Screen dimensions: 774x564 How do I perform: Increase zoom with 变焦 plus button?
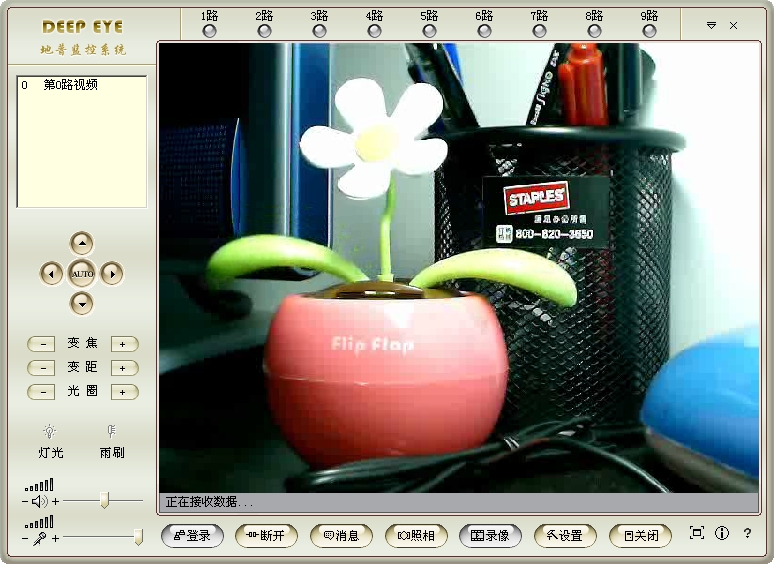click(x=124, y=344)
